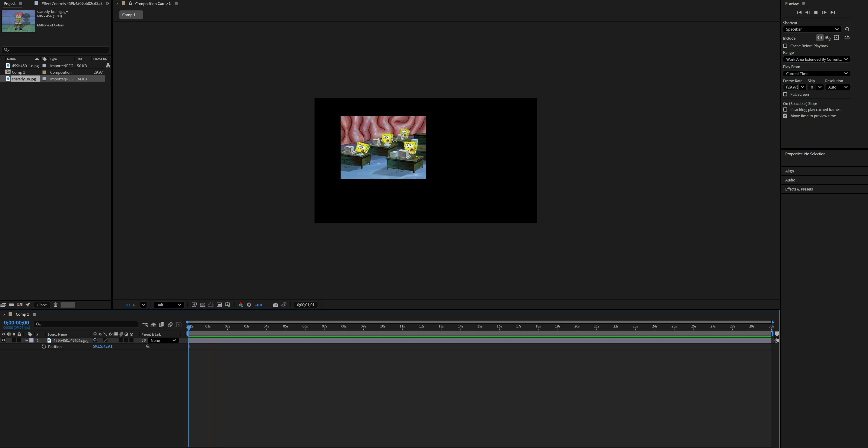
Task: Uncheck Move time to preview time
Action: pos(785,116)
